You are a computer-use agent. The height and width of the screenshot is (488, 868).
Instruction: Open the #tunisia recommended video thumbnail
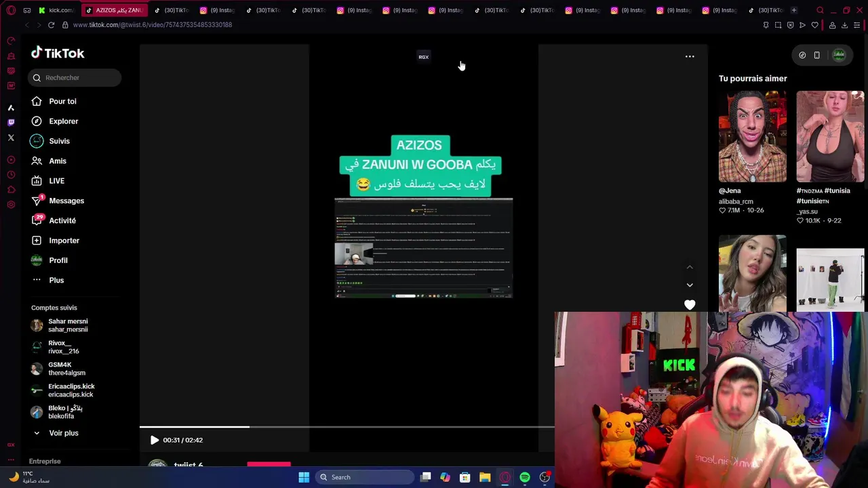click(831, 137)
